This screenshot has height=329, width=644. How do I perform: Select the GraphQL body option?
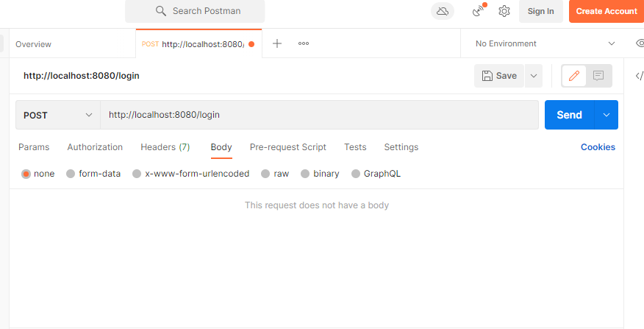pos(356,174)
